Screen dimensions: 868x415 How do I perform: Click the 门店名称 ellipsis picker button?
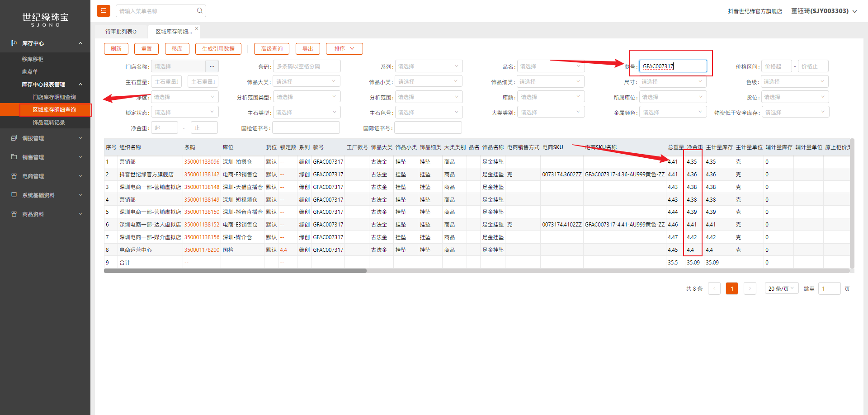point(212,66)
